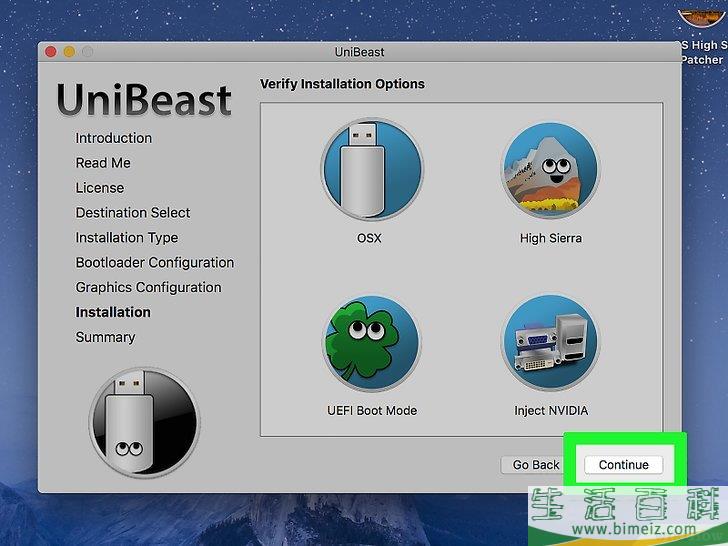Select the Graphics Configuration step
This screenshot has height=546, width=728.
coord(148,287)
